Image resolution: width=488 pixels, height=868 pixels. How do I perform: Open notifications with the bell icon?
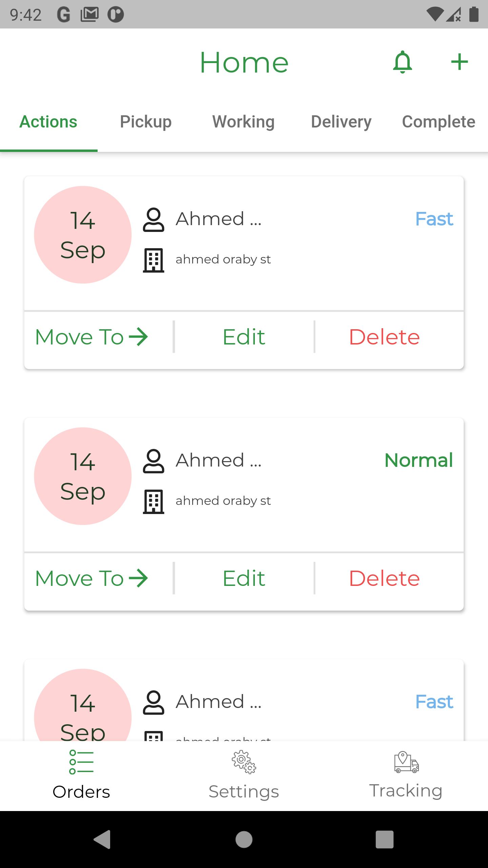[x=402, y=62]
